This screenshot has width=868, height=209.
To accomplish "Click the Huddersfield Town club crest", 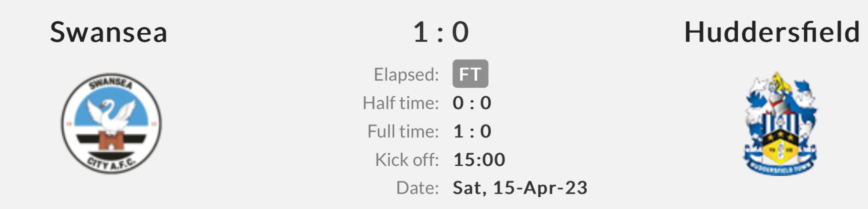I will coord(780,124).
